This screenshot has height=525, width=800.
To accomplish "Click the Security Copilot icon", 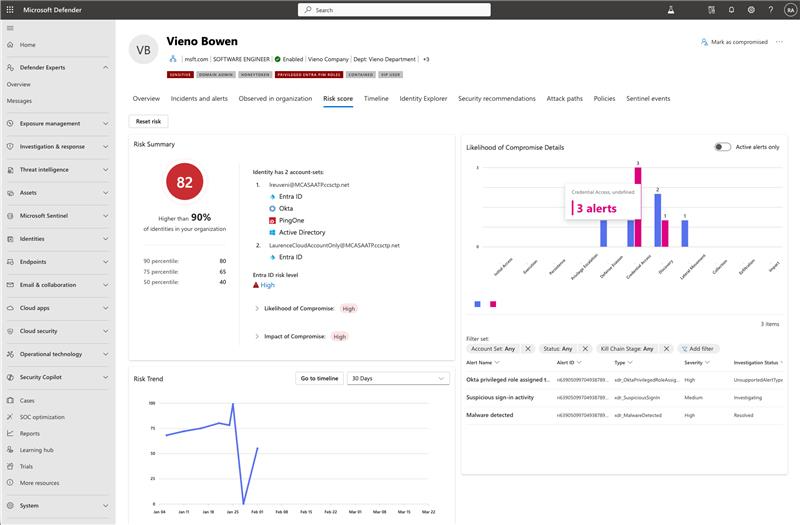I will click(10, 377).
